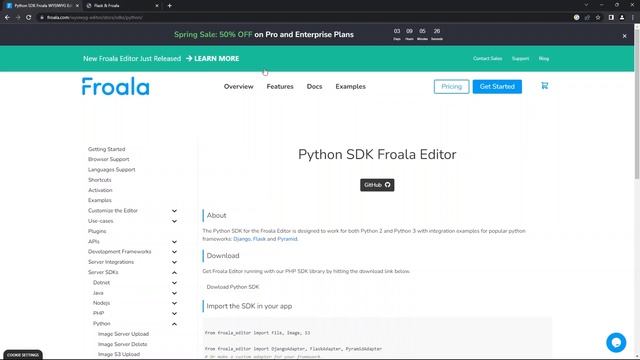Viewport: 640px width, 360px height.
Task: Reload the page with refresh icon
Action: 29,18
